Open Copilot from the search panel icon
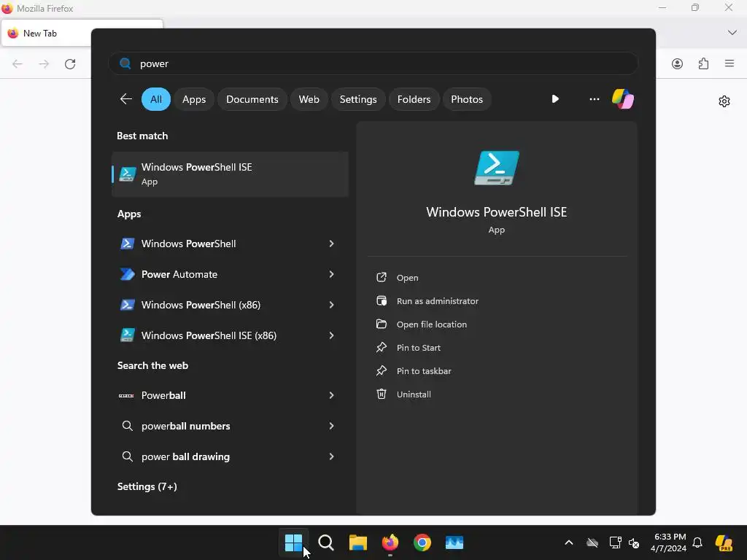The image size is (747, 560). tap(623, 99)
